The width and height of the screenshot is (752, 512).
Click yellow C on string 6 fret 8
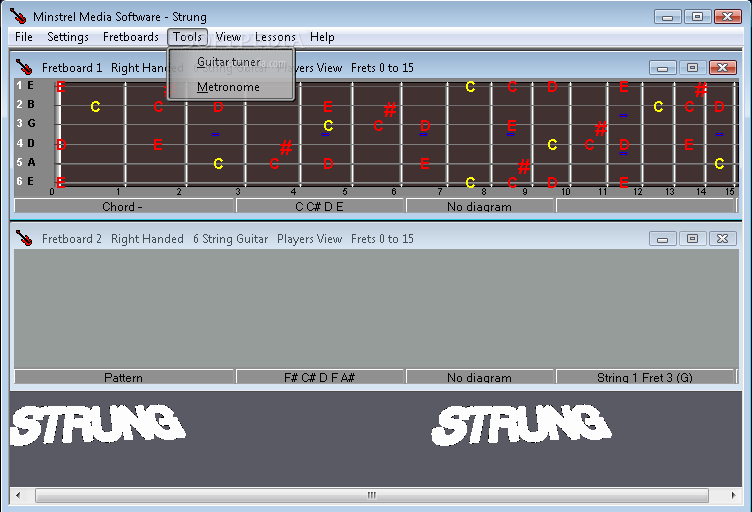470,182
